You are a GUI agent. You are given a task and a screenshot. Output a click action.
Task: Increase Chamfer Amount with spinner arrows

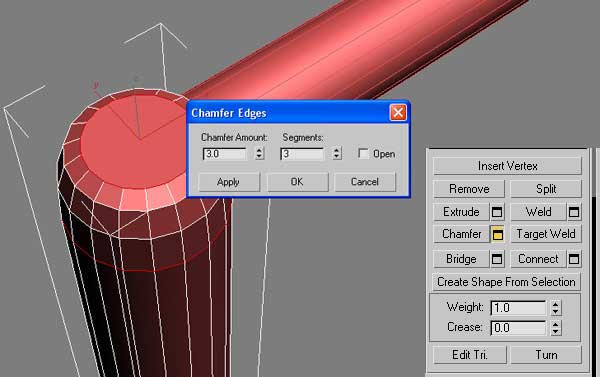coord(259,153)
